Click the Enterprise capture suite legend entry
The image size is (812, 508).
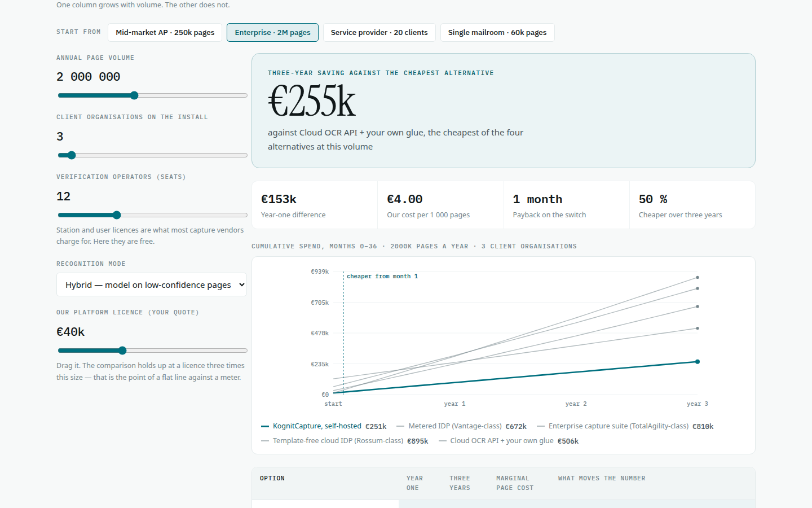[x=625, y=426]
